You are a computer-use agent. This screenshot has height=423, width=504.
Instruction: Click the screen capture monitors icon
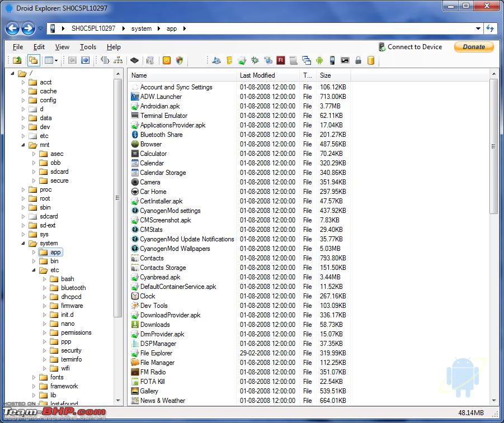tap(268, 60)
